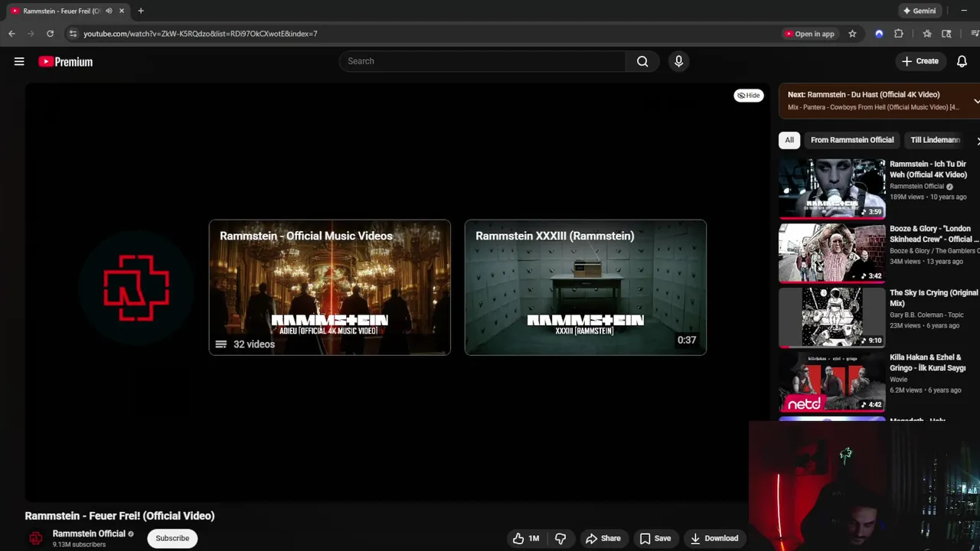Open Ich Tu Dir Weh video title
This screenshot has width=980, height=551.
(928, 169)
